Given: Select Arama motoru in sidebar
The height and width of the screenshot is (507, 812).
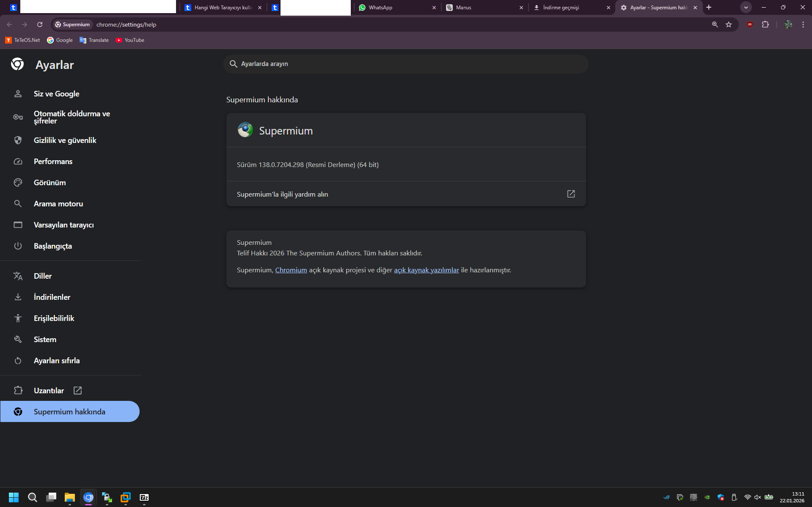Looking at the screenshot, I should coord(70,204).
